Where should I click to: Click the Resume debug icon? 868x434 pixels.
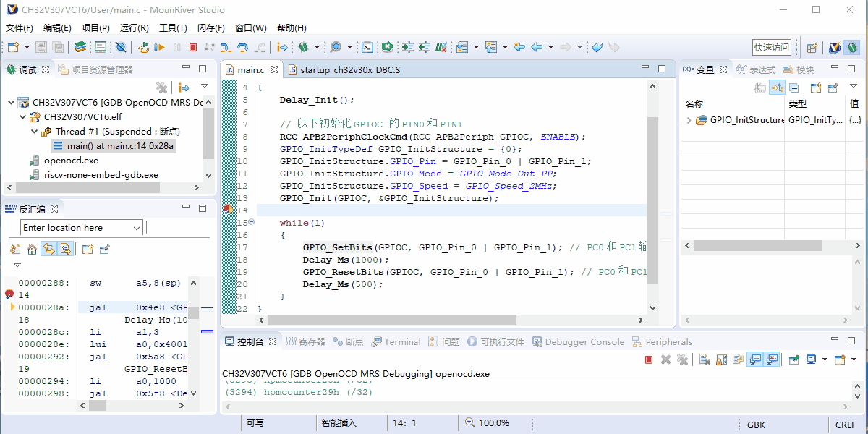coord(160,47)
